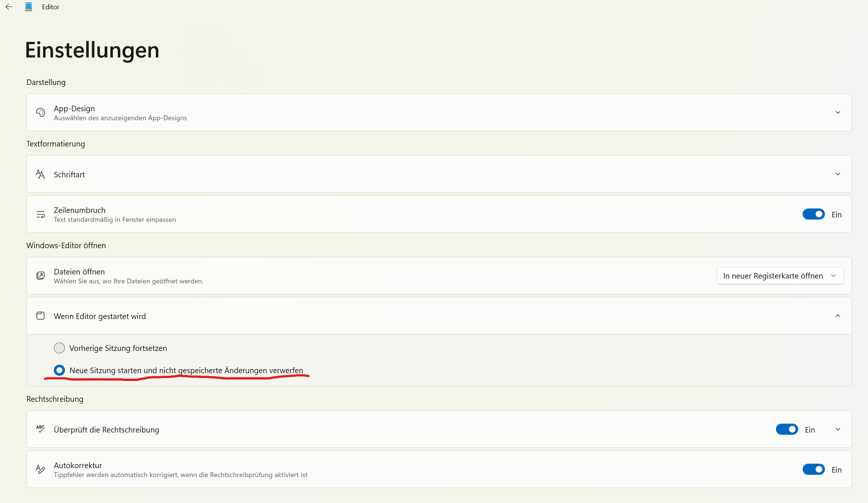Select Neue Sitzung starten radio button

[x=59, y=370]
